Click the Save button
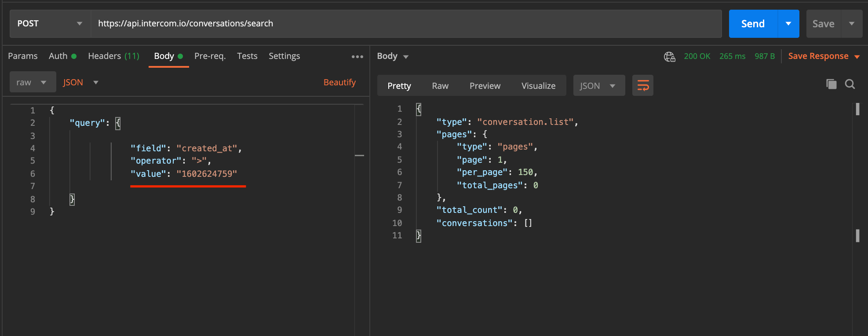 (x=823, y=24)
